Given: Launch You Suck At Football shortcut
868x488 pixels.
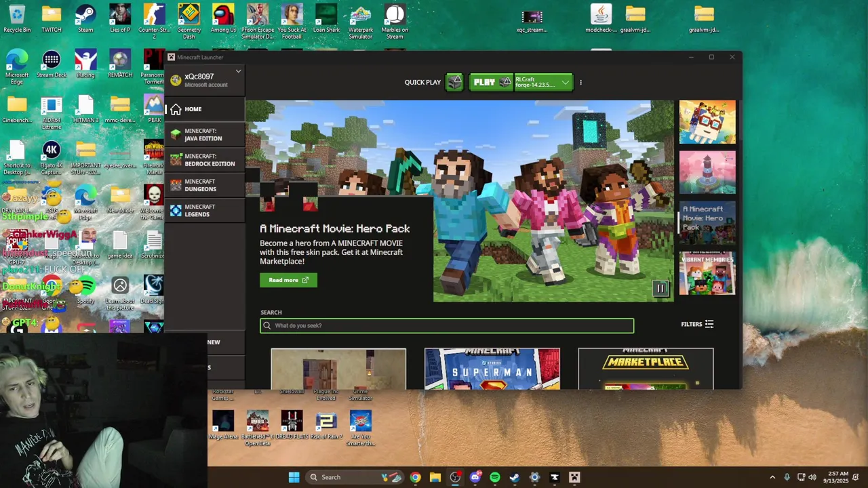Looking at the screenshot, I should 292,21.
